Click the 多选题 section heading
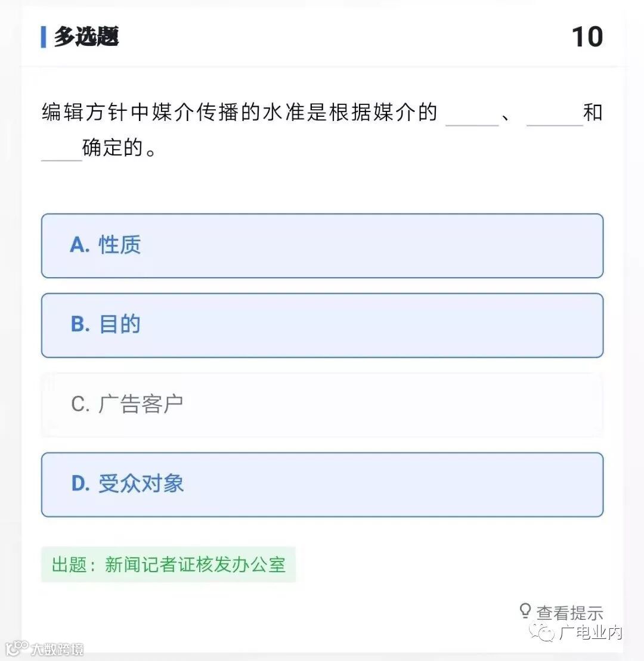This screenshot has width=644, height=661. tap(86, 36)
